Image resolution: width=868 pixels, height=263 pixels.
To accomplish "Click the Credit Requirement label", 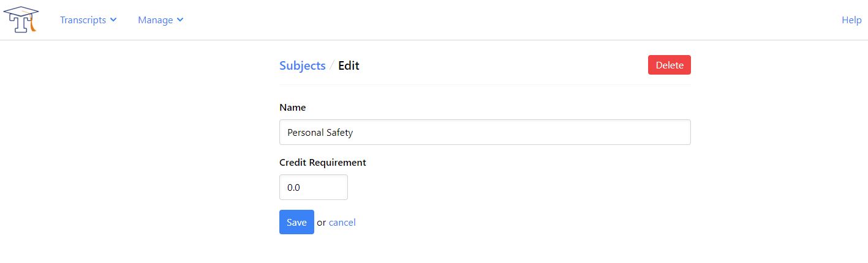I will [x=322, y=162].
